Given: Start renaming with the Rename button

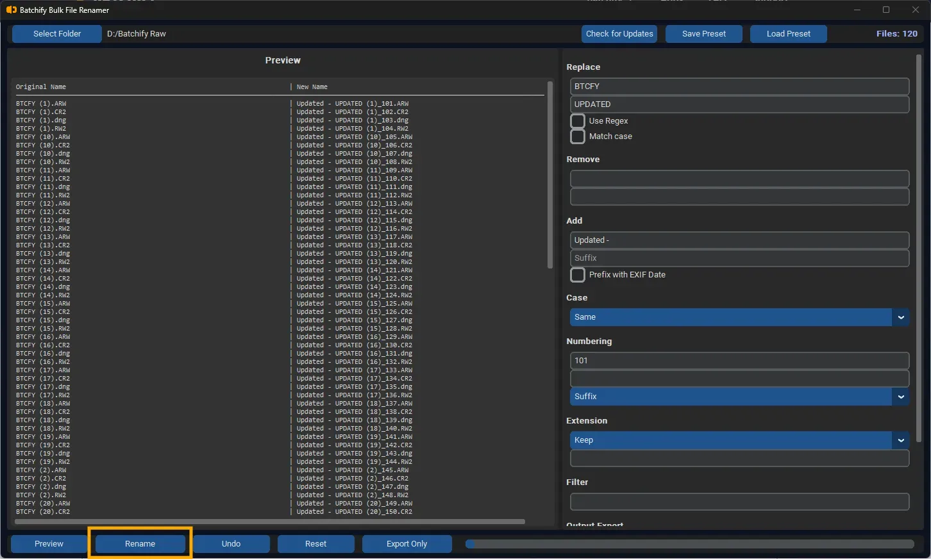Looking at the screenshot, I should point(140,544).
